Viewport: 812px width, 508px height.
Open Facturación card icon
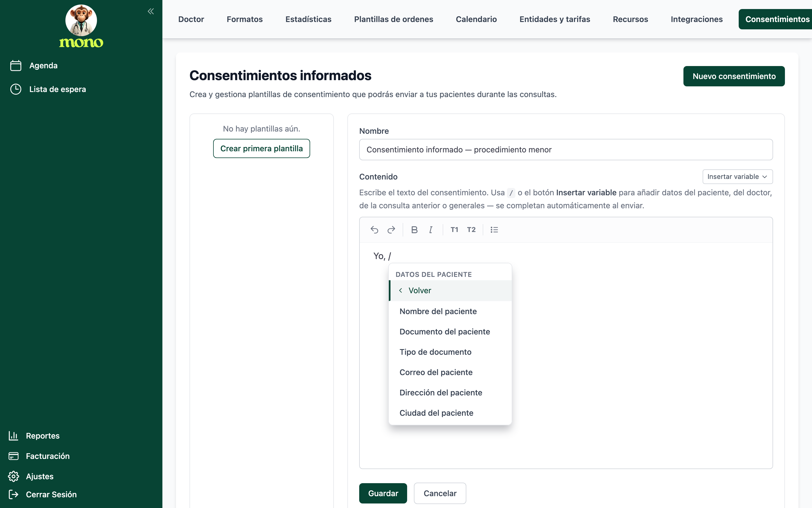click(14, 456)
